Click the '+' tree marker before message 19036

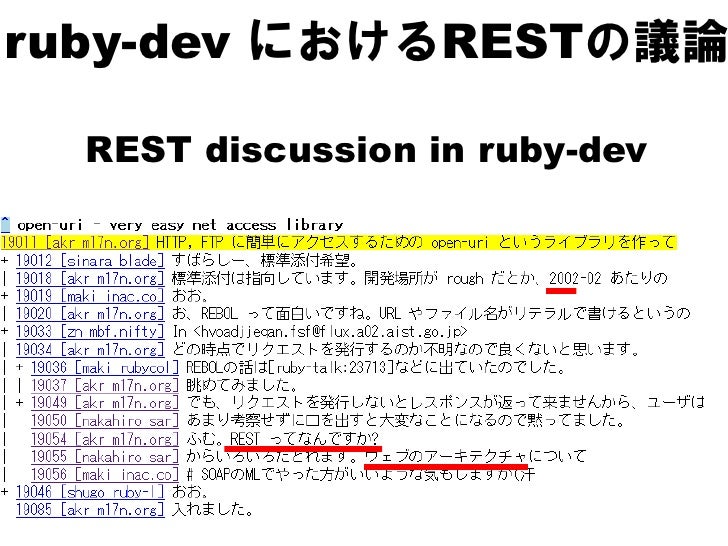[x=20, y=367]
